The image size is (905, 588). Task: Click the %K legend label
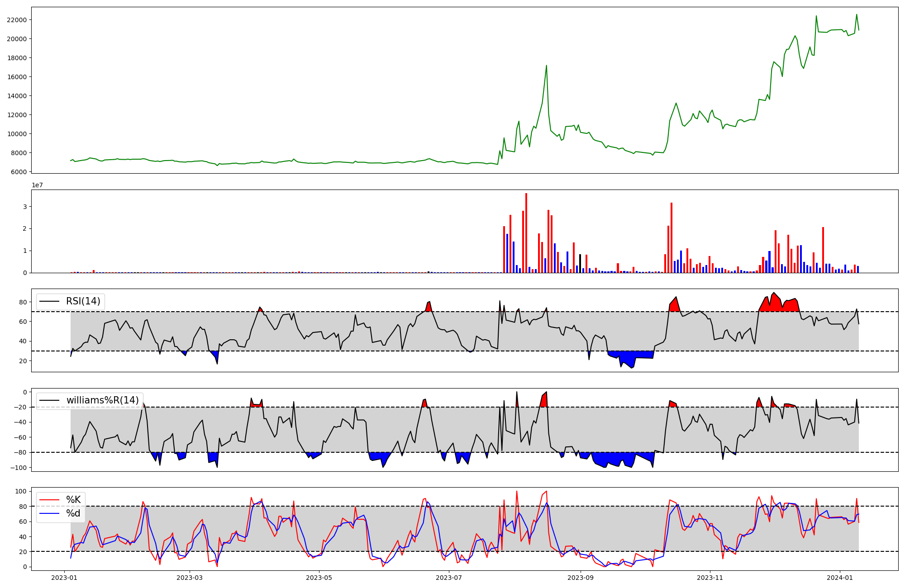click(x=73, y=500)
